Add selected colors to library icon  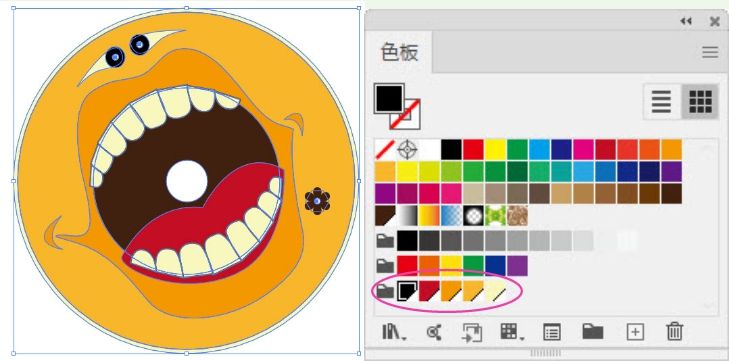point(471,333)
